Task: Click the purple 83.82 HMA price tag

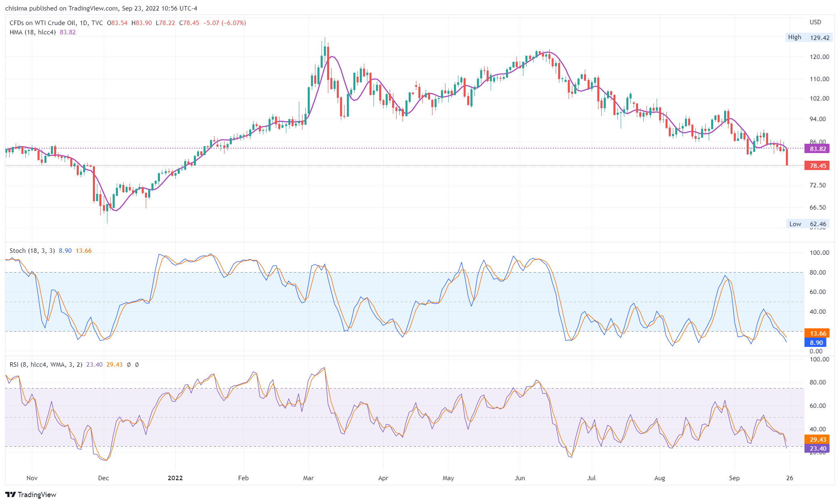Action: click(817, 149)
